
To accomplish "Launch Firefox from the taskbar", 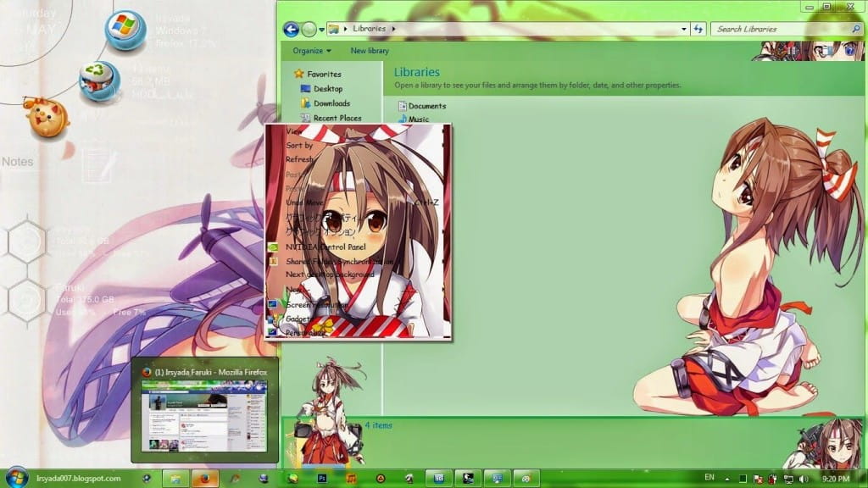I will (x=205, y=476).
